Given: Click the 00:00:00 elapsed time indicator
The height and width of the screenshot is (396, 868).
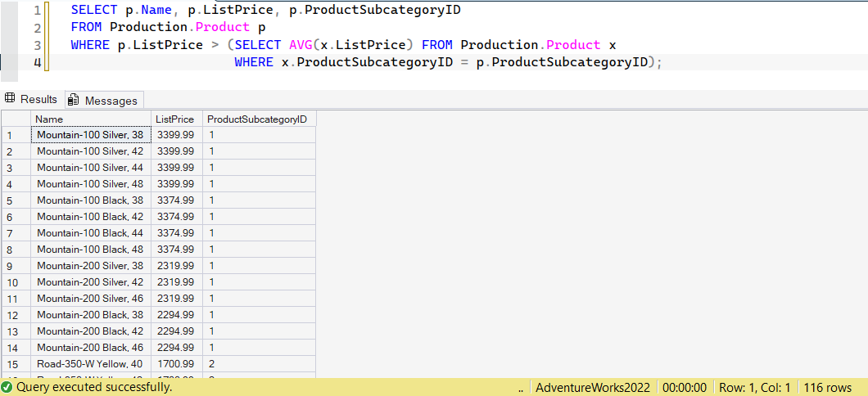Looking at the screenshot, I should 685,387.
